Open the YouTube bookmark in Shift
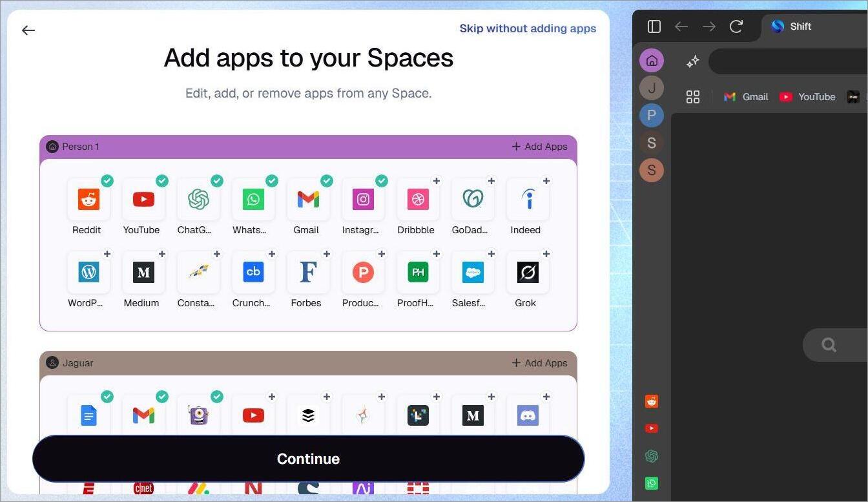This screenshot has height=502, width=868. click(x=807, y=97)
